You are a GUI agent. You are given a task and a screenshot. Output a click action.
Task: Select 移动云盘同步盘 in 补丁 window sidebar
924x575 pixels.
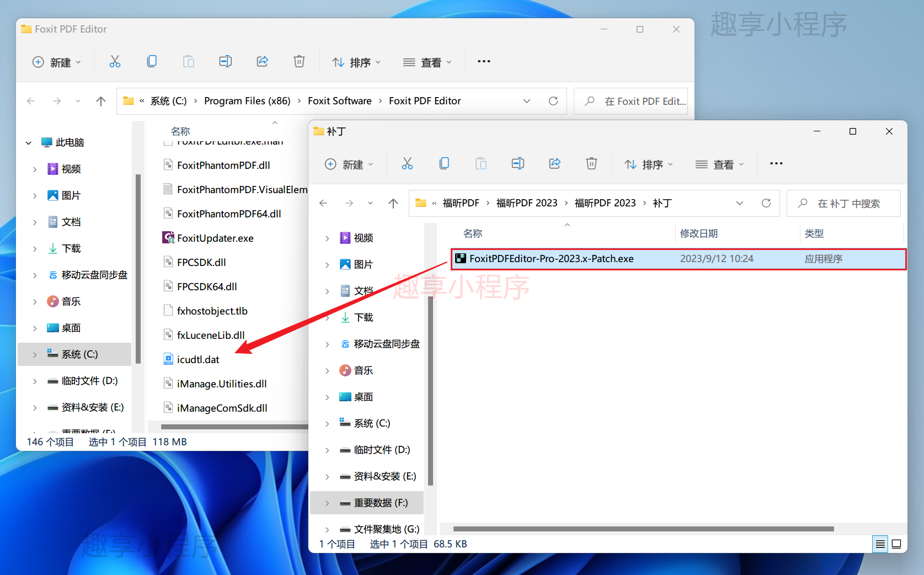[386, 344]
